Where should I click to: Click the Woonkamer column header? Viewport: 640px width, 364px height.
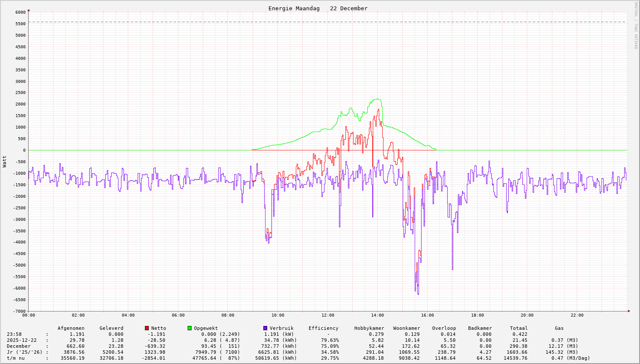tap(406, 328)
